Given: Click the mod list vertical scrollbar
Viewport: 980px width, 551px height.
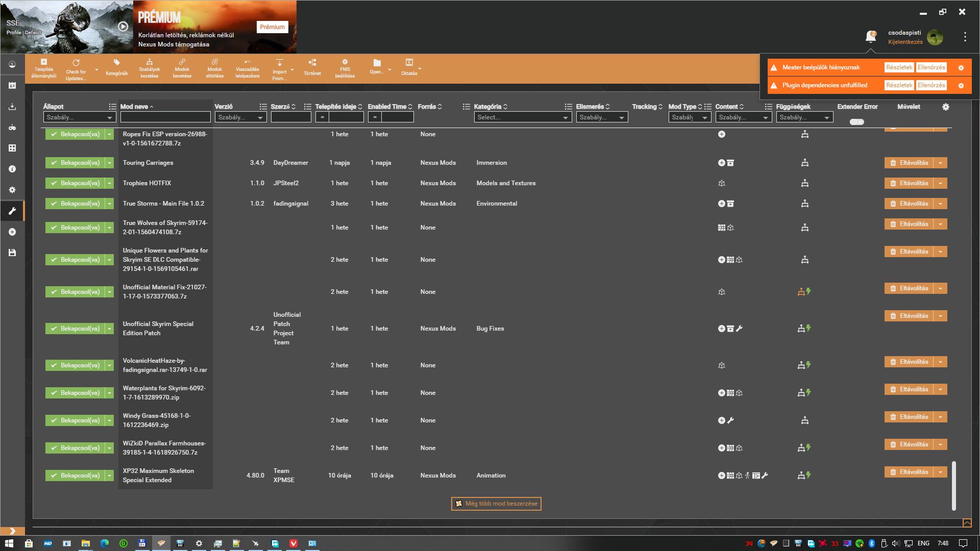Looking at the screenshot, I should (x=953, y=485).
